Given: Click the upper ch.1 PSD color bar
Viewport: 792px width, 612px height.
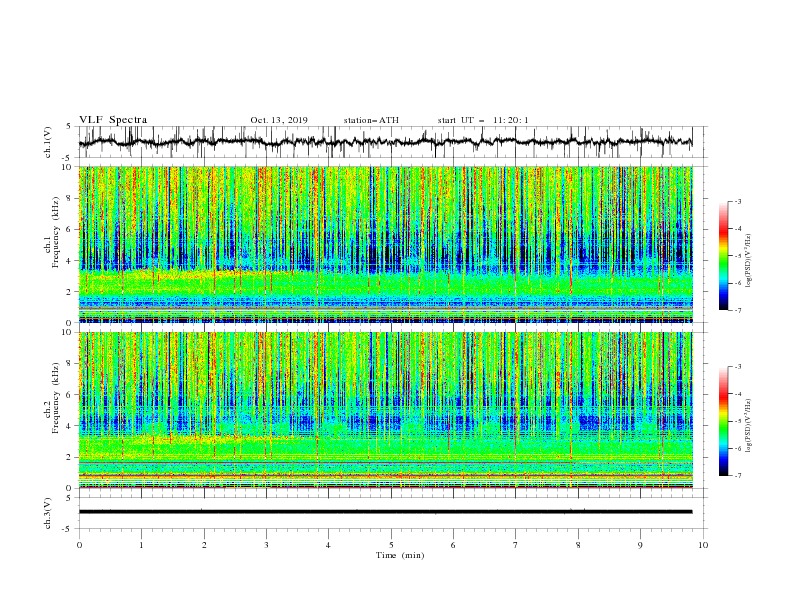Looking at the screenshot, I should click(723, 256).
